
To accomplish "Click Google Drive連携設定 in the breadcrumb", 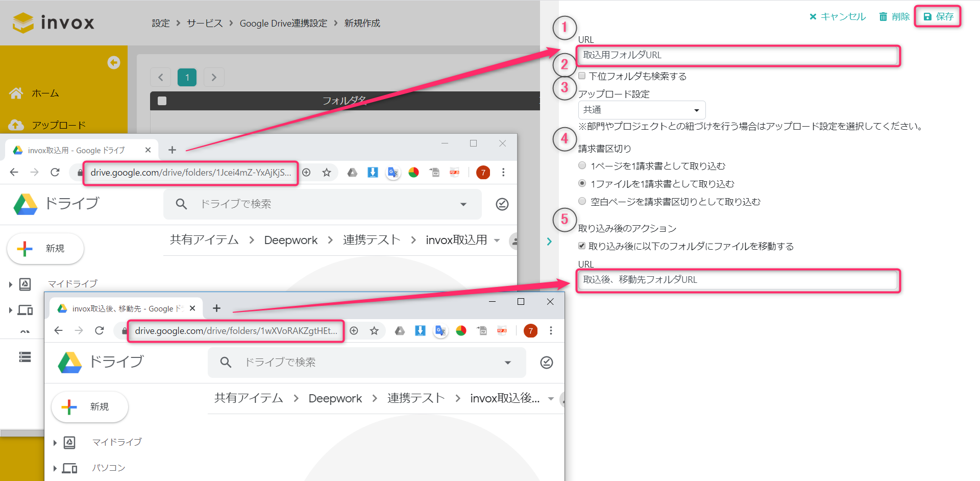I will (x=283, y=23).
